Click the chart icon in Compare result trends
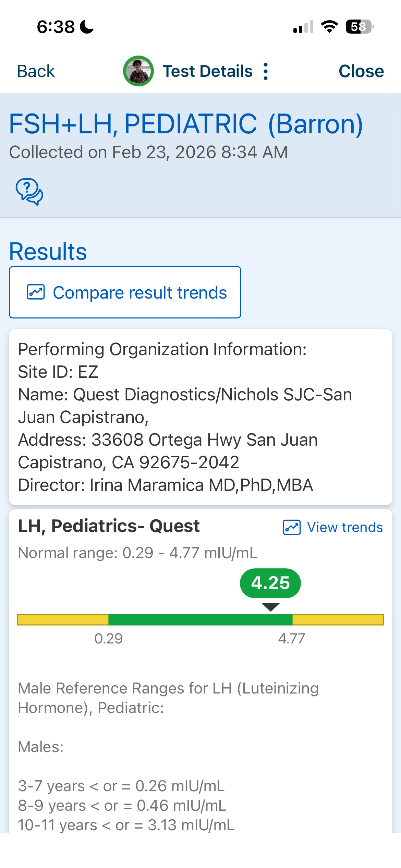Image resolution: width=401 pixels, height=868 pixels. [36, 292]
